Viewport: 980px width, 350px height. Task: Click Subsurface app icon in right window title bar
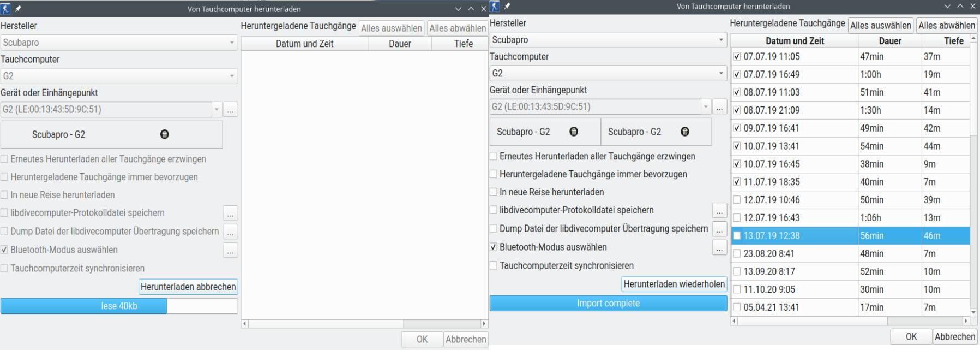pyautogui.click(x=495, y=6)
